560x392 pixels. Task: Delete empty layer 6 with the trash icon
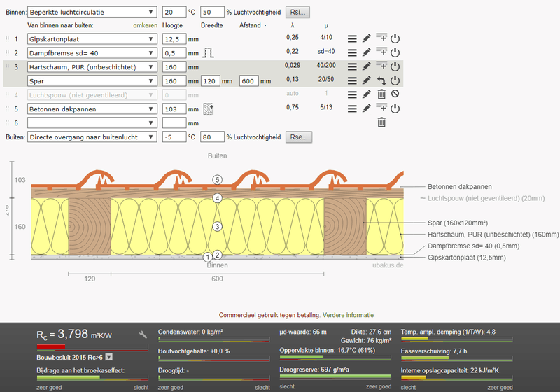coord(381,122)
